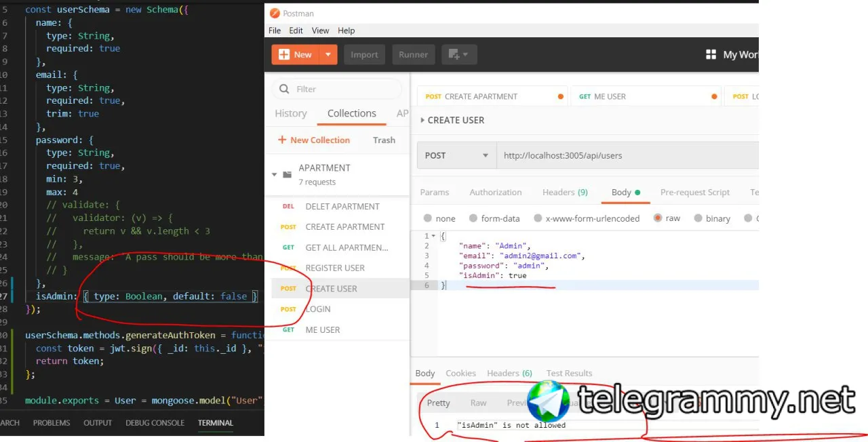This screenshot has height=442, width=868.
Task: Click the "isAdmin" is not allowed response text
Action: (511, 425)
